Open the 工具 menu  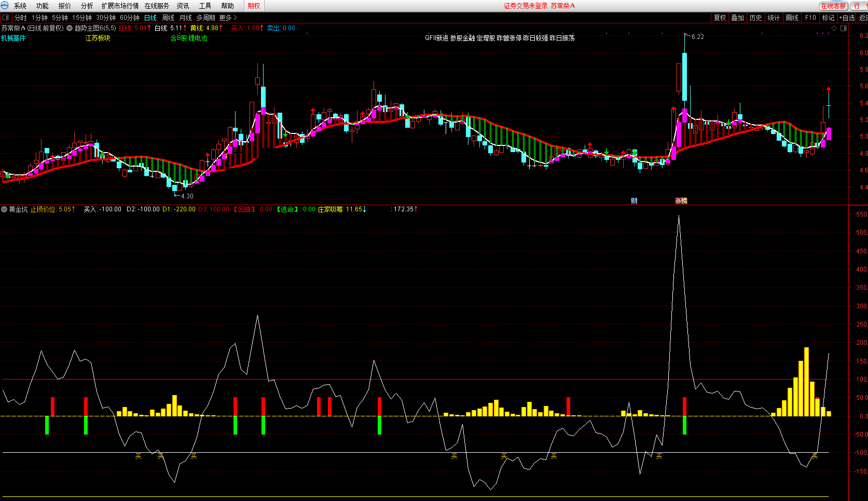[205, 6]
